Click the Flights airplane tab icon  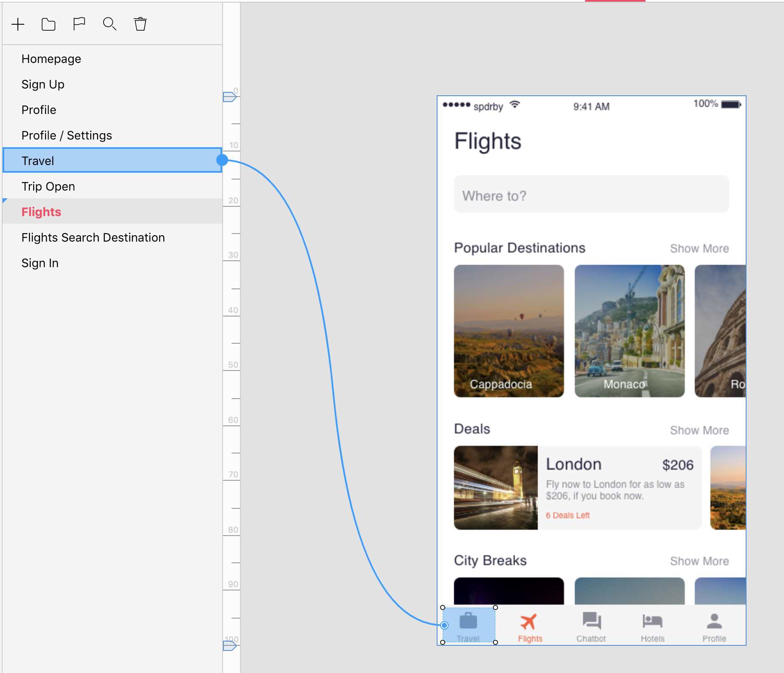529,622
